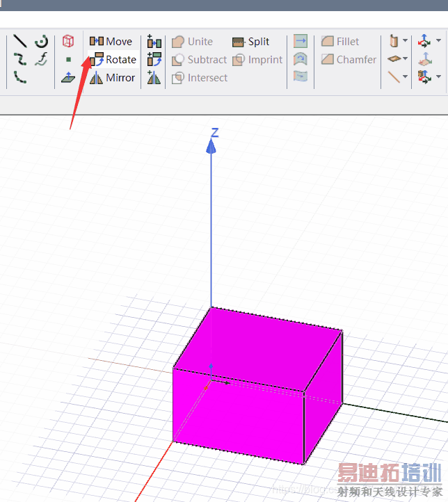Click the Subtract boolean command
The height and width of the screenshot is (502, 448).
tap(199, 60)
